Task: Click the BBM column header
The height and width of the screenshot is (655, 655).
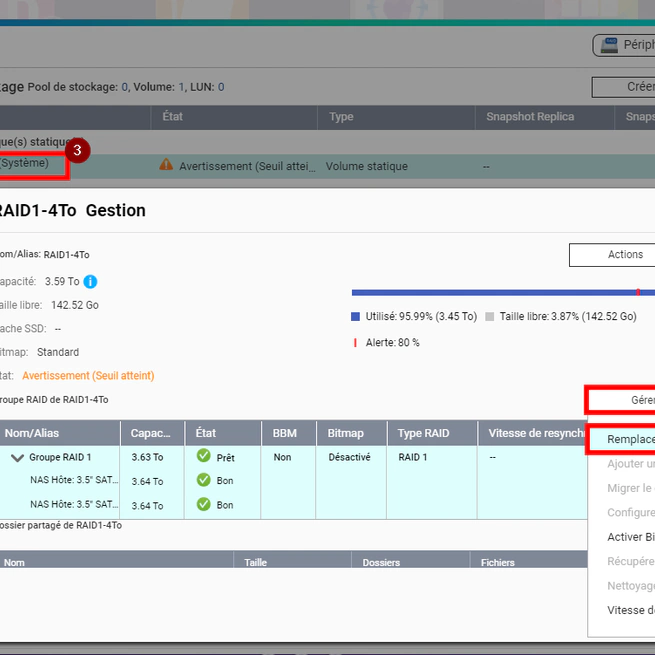Action: point(289,433)
